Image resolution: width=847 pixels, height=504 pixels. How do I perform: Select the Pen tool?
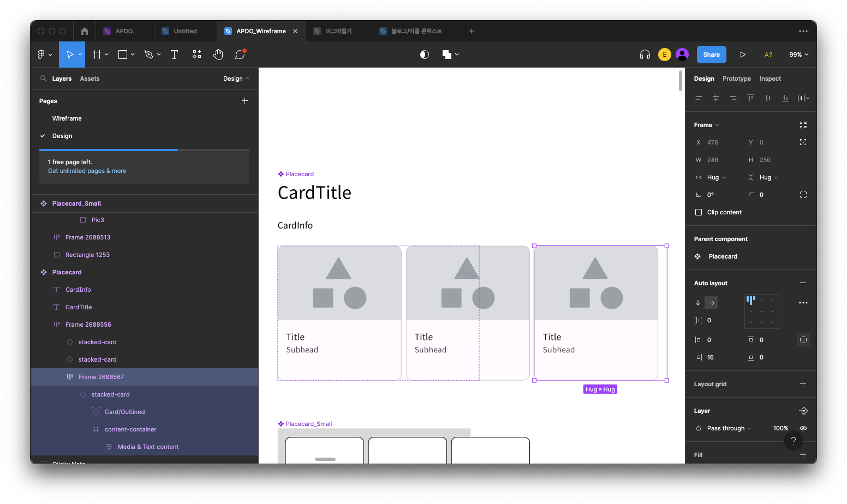pyautogui.click(x=148, y=55)
